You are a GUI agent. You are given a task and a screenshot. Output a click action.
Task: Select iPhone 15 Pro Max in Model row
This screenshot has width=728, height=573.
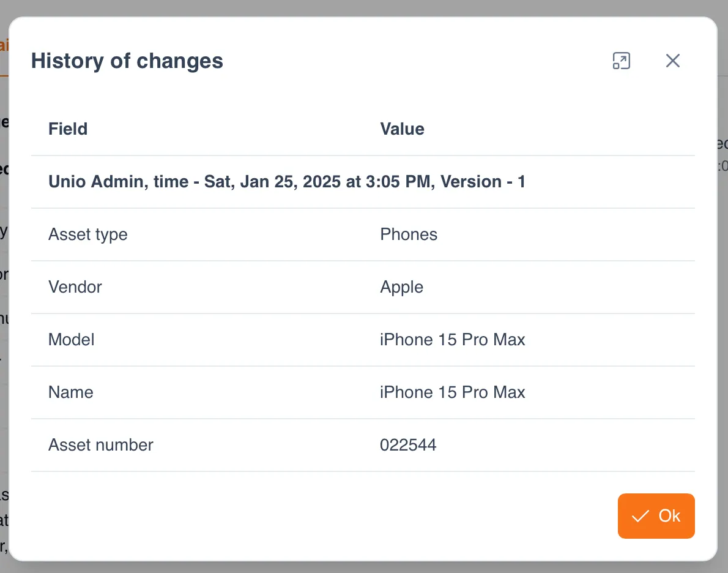(452, 340)
